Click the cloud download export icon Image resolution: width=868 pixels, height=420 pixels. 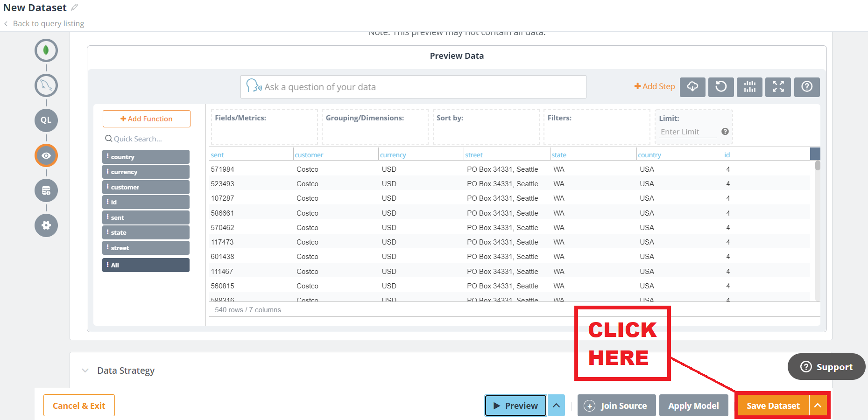[x=692, y=87]
